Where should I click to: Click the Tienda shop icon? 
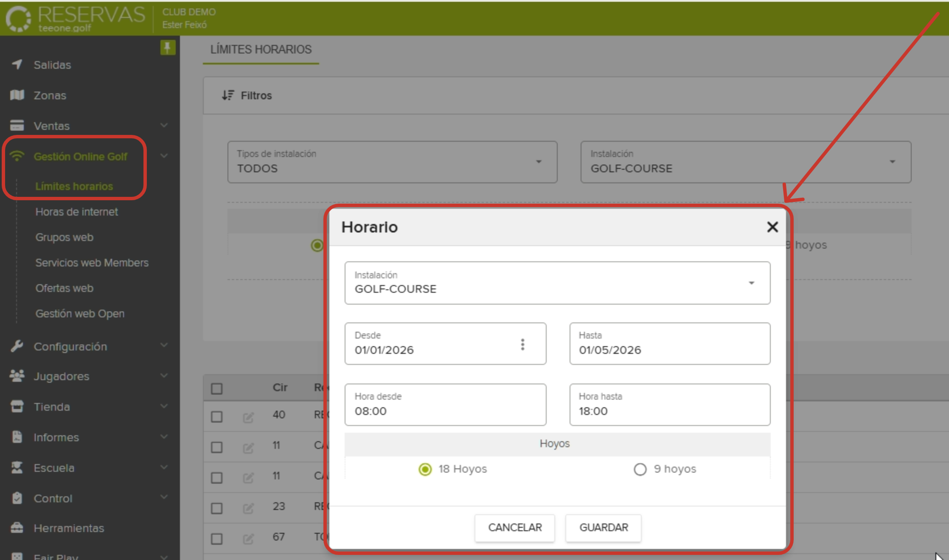[x=17, y=406]
